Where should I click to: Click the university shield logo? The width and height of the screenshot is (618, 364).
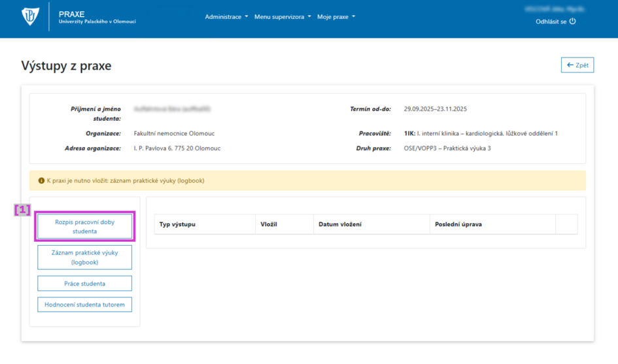30,16
